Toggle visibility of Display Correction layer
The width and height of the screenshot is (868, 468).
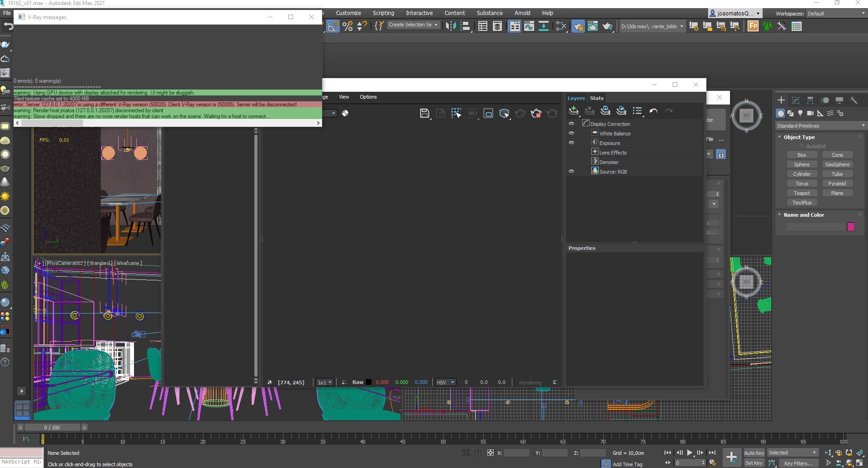click(571, 124)
